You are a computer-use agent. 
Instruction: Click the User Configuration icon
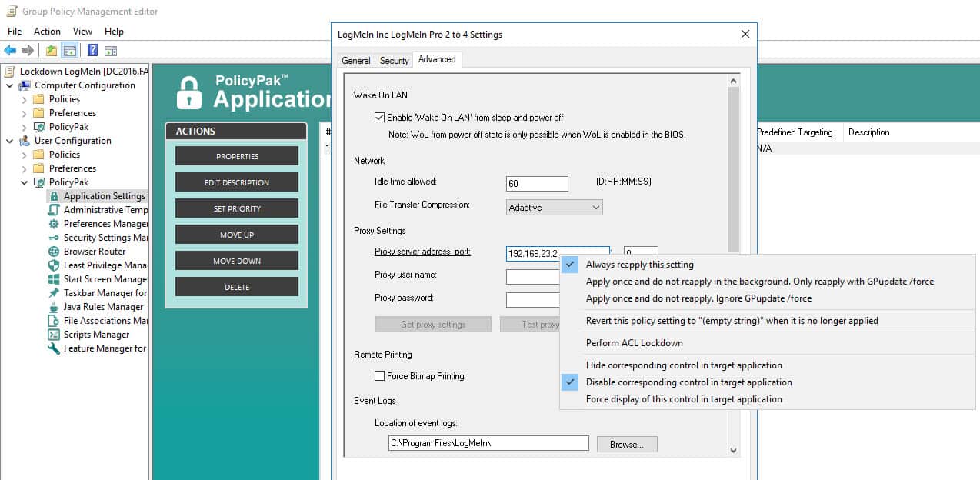[25, 141]
